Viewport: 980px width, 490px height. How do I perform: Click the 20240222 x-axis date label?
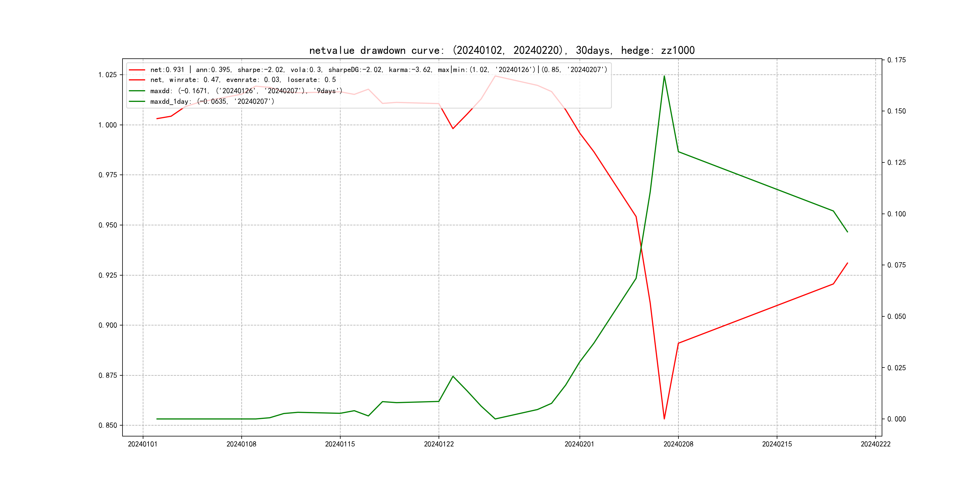point(875,444)
